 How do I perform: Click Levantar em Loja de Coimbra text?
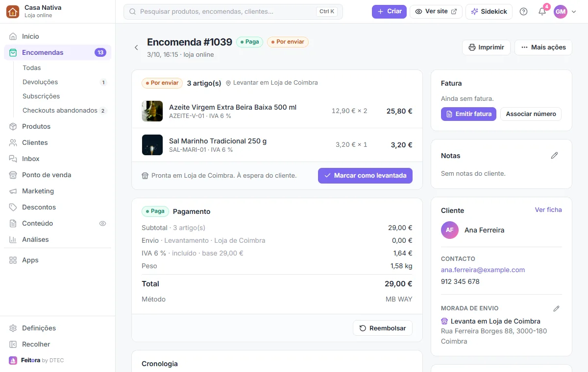(x=275, y=83)
